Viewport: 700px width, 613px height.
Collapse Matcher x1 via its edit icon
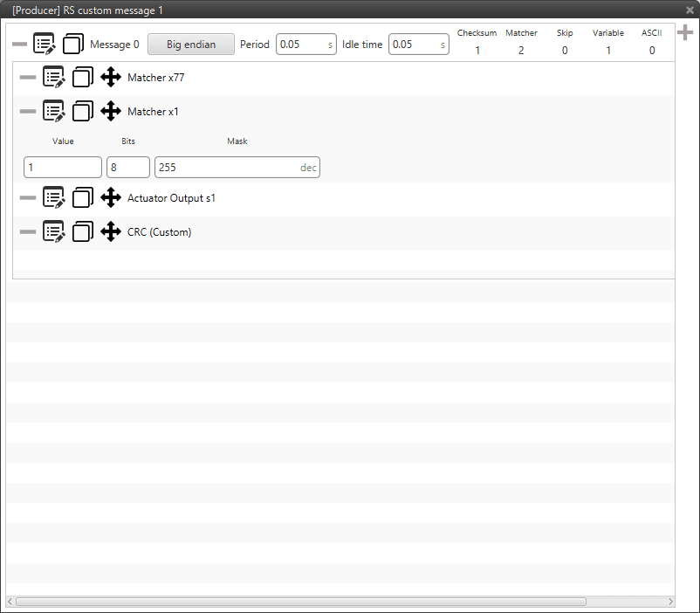coord(53,111)
